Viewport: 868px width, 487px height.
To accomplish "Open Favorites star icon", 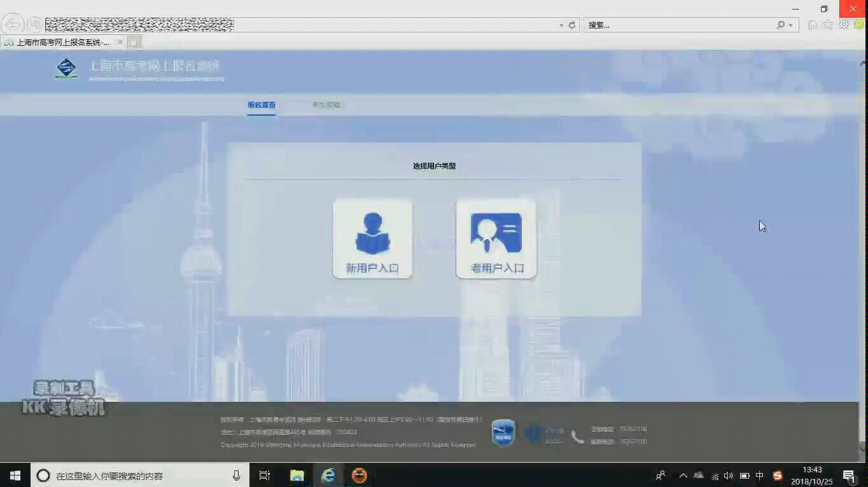I will pyautogui.click(x=828, y=25).
